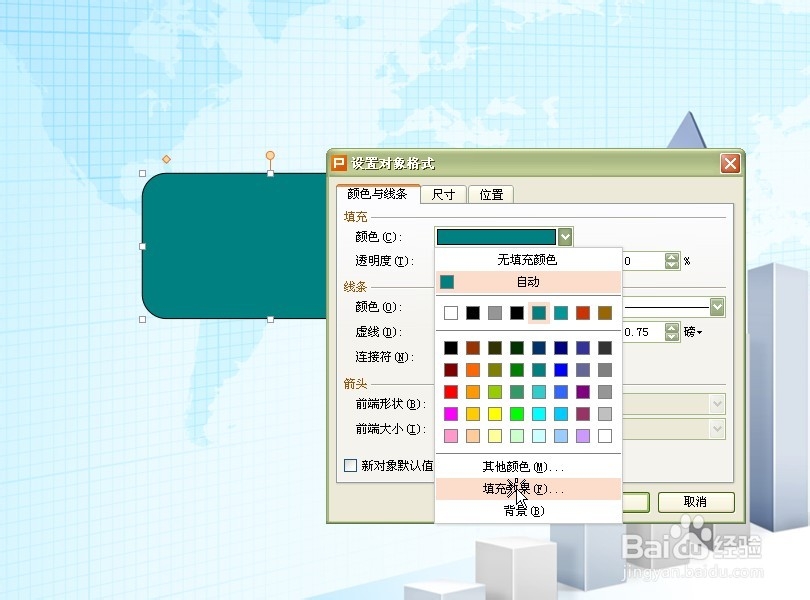Pick the dark red maroon swatch
Viewport: 810px width, 600px height.
coord(451,370)
